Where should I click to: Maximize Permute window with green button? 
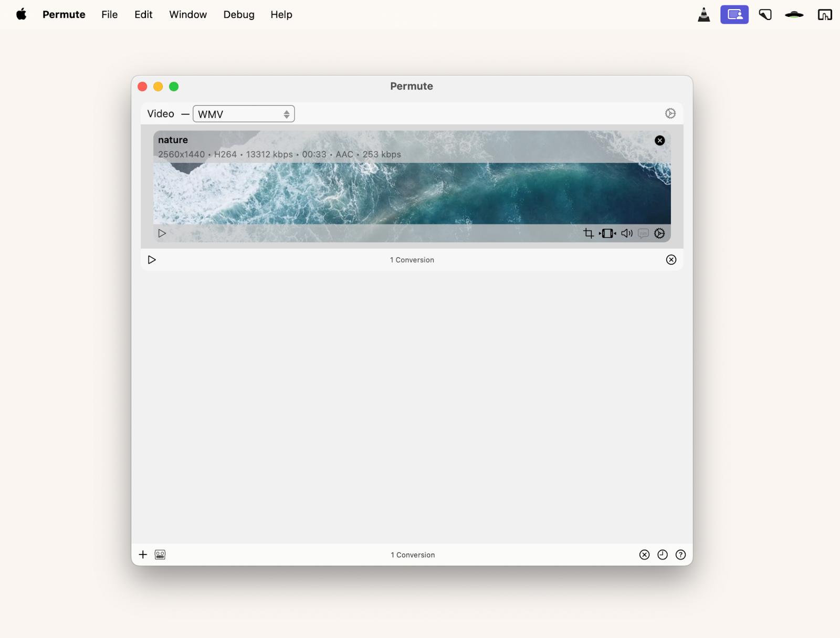(174, 87)
